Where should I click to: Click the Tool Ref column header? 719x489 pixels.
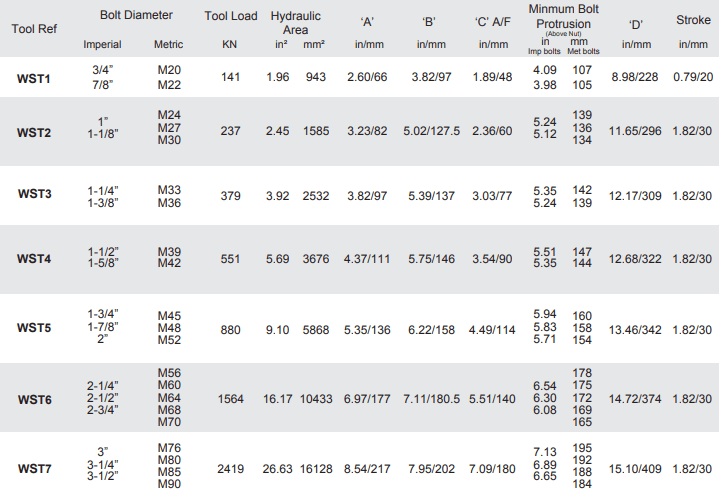point(34,28)
